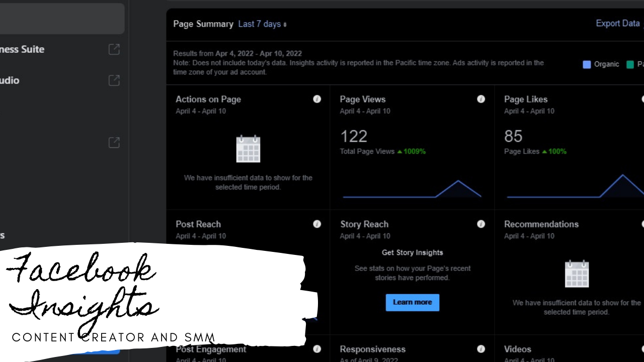Screen dimensions: 644x362
Task: Open info icon for Page Views
Action: coord(481,99)
